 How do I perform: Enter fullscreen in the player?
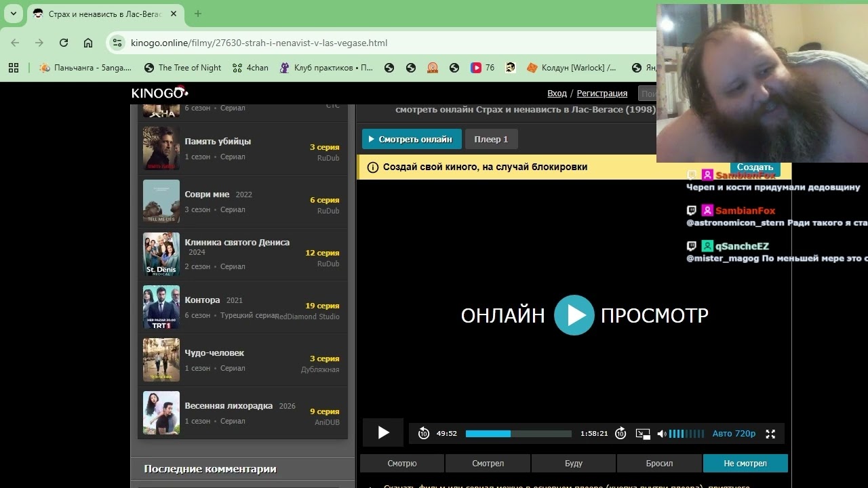click(770, 434)
